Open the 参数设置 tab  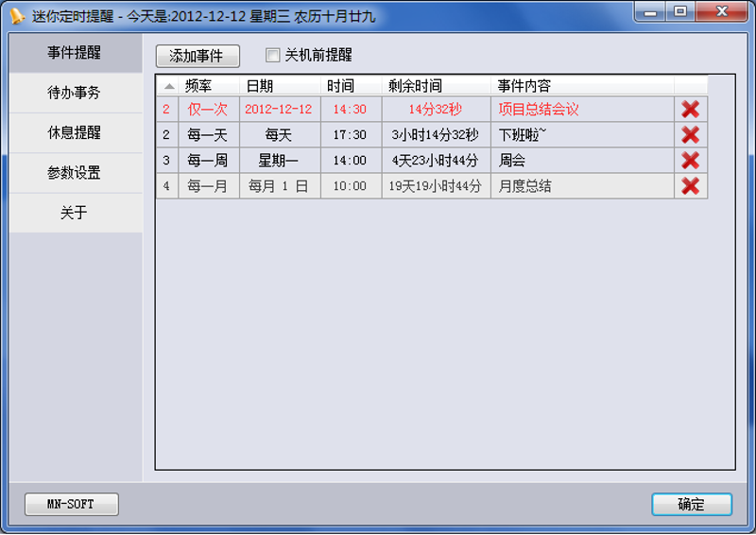[75, 173]
